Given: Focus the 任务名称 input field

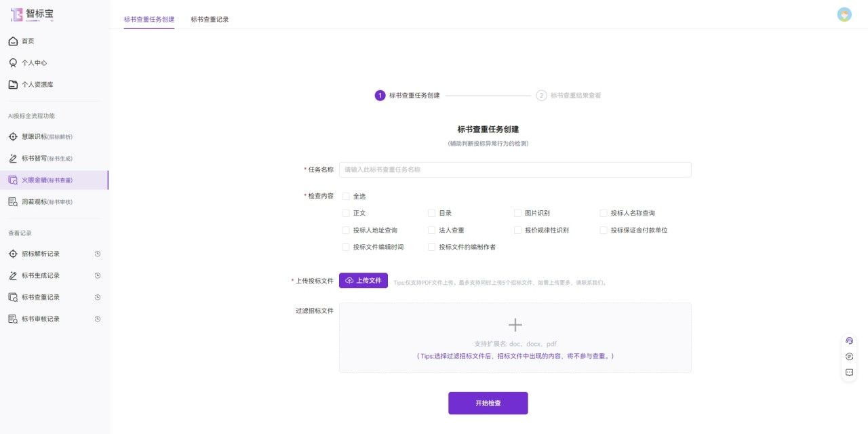Looking at the screenshot, I should pyautogui.click(x=515, y=170).
